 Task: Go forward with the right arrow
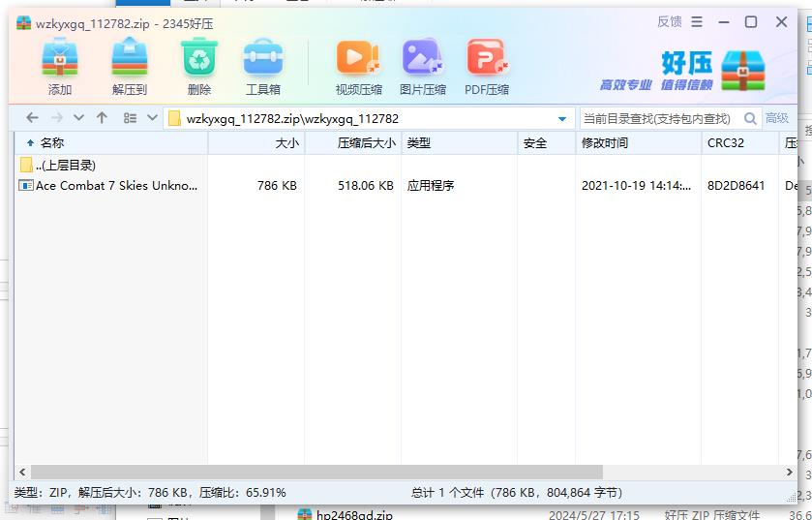[57, 118]
